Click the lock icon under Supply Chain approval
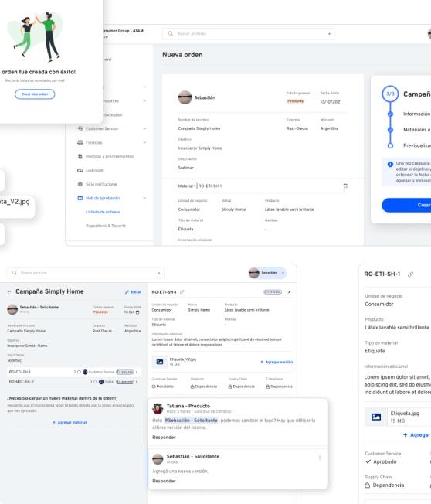The height and width of the screenshot is (504, 431). coord(230,387)
